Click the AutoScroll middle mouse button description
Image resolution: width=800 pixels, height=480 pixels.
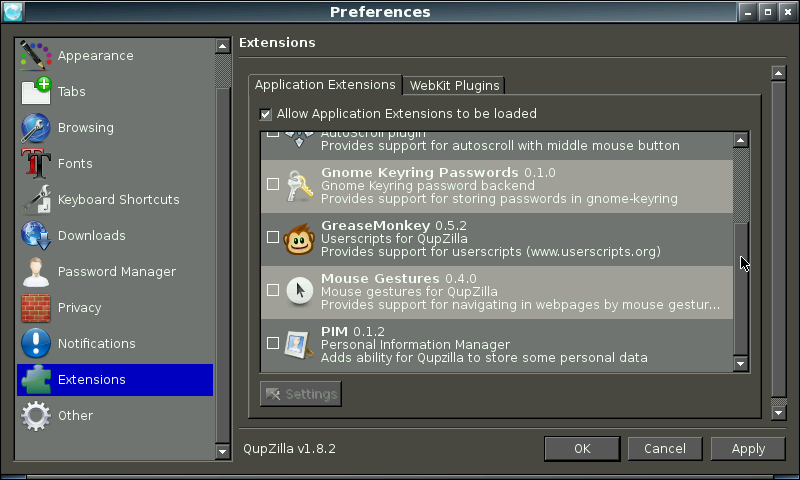tap(500, 146)
